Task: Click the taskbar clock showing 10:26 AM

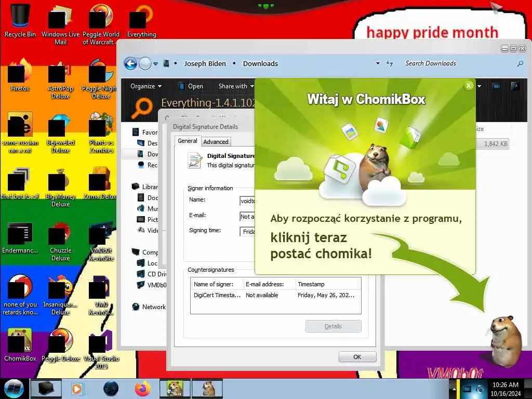Action: pyautogui.click(x=506, y=389)
